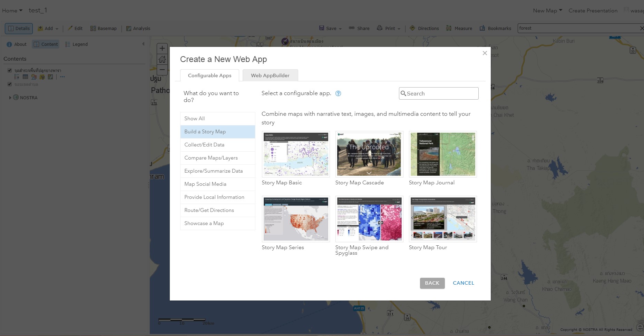Select Collect/Edit Data category

pos(217,145)
